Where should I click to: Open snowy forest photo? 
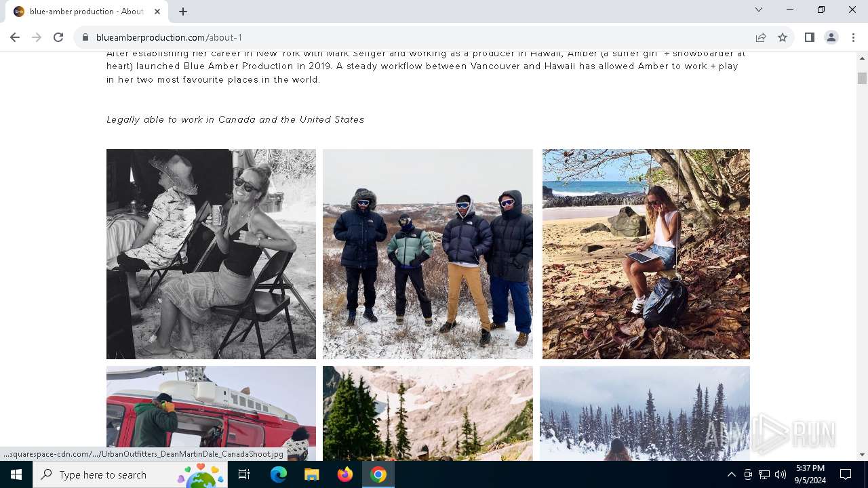pos(645,413)
